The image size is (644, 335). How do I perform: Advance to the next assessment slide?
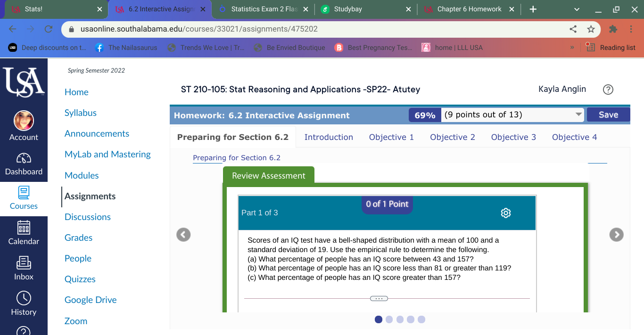coord(616,234)
